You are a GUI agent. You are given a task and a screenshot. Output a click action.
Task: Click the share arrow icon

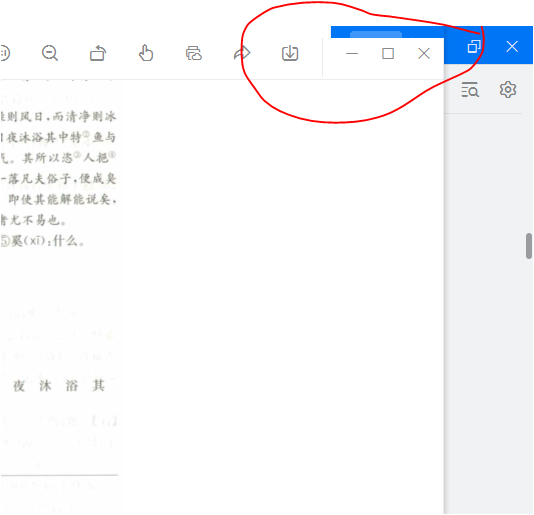(242, 53)
